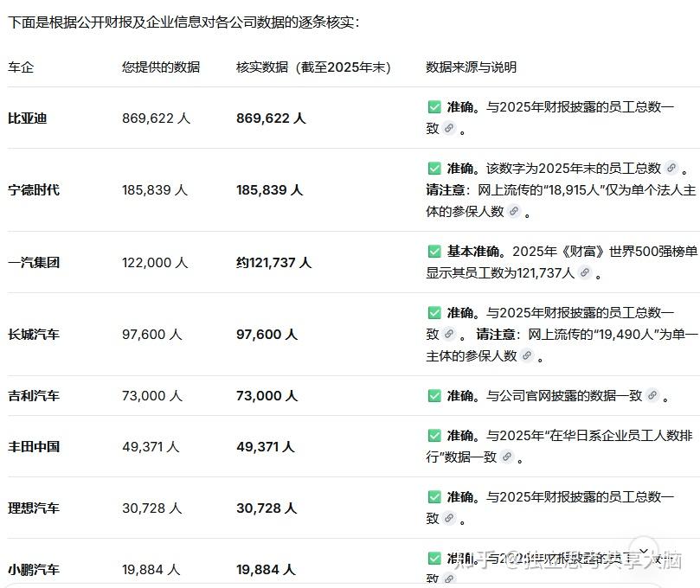Open source link icon in 比亚迪 row
Viewport: 700px width, 588px height.
coord(449,129)
